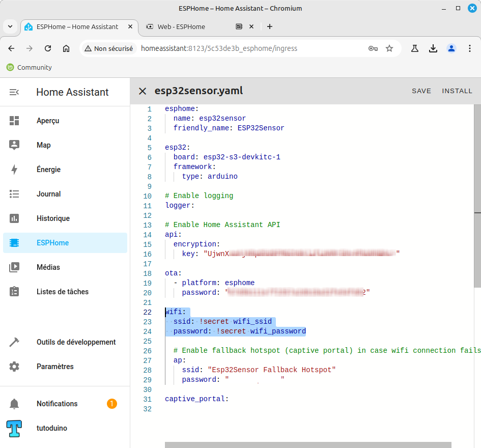This screenshot has width=481, height=448.
Task: Open the Journal list icon
Action: pos(14,194)
